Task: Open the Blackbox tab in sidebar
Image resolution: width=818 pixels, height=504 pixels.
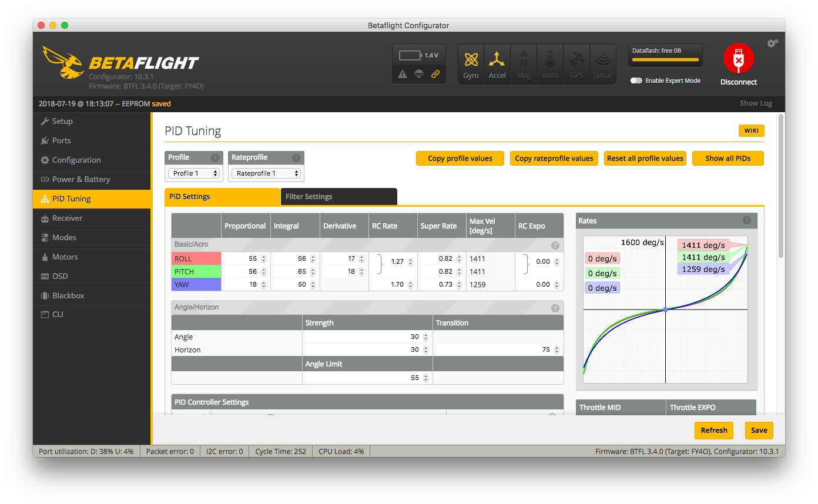Action: (x=92, y=295)
